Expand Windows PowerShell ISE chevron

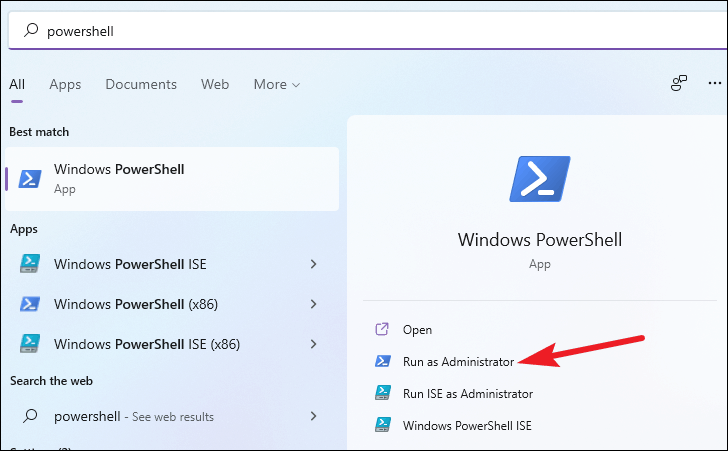pyautogui.click(x=314, y=264)
